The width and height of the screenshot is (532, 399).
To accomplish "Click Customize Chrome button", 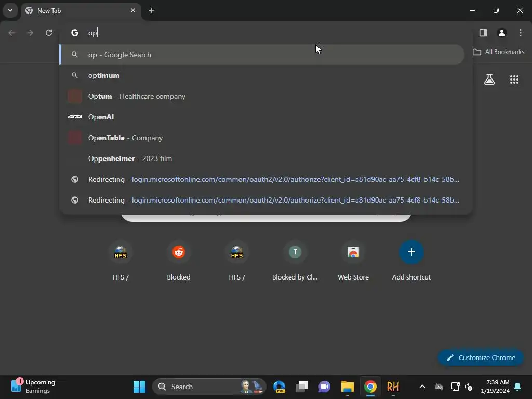I will coord(481,357).
